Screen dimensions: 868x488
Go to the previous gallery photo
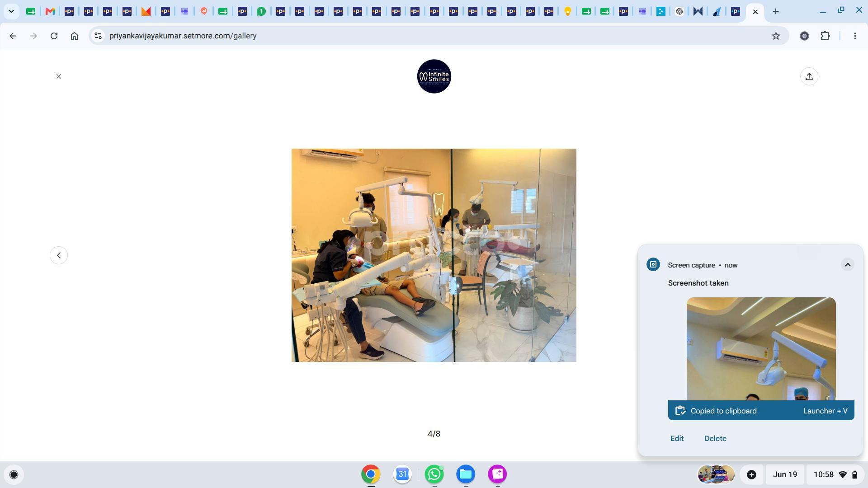pos(59,255)
